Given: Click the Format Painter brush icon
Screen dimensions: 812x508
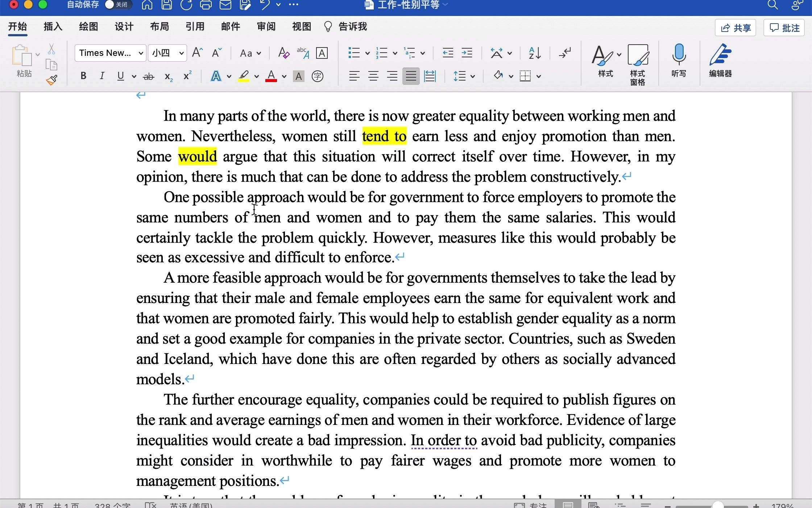Looking at the screenshot, I should point(51,80).
